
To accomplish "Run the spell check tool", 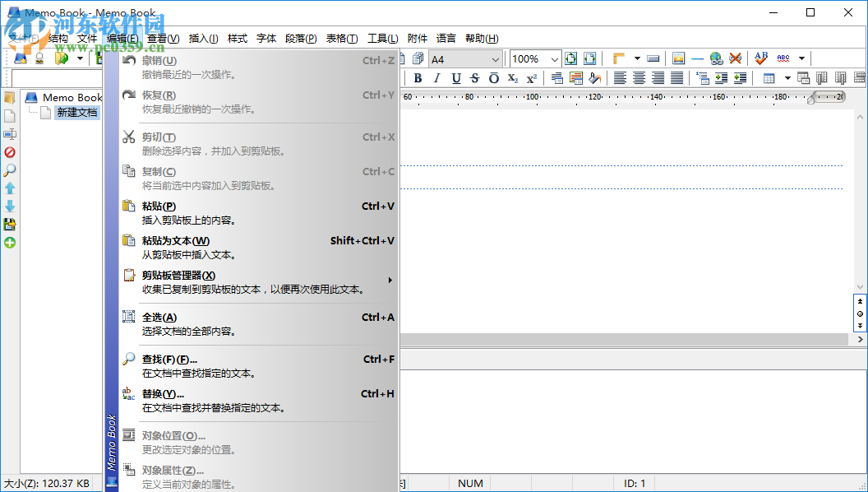I will pos(760,58).
